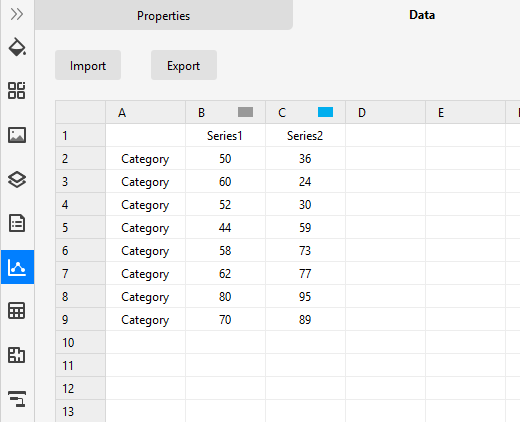Change the gray Series1 color swatch
Image resolution: width=520 pixels, height=422 pixels.
(x=245, y=112)
